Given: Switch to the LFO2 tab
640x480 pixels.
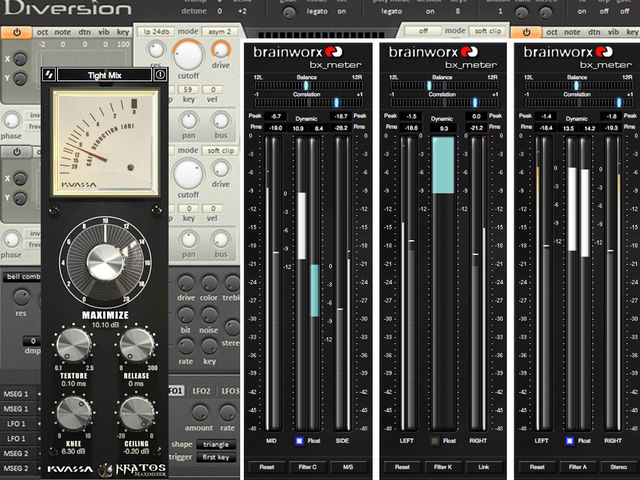Looking at the screenshot, I should click(201, 391).
